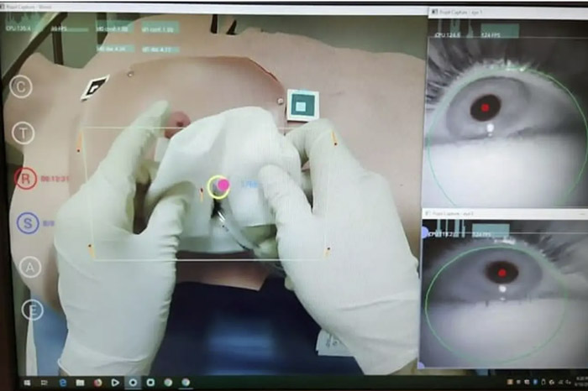Toggle recording with the red R button
Image resolution: width=588 pixels, height=391 pixels.
(25, 179)
